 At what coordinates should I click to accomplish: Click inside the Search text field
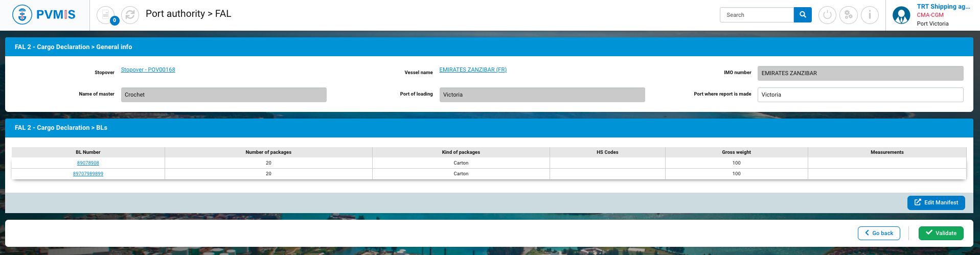pos(757,15)
